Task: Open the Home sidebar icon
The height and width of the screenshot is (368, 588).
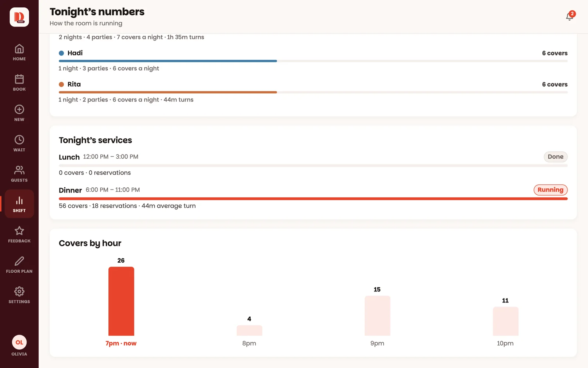Action: pos(19,49)
